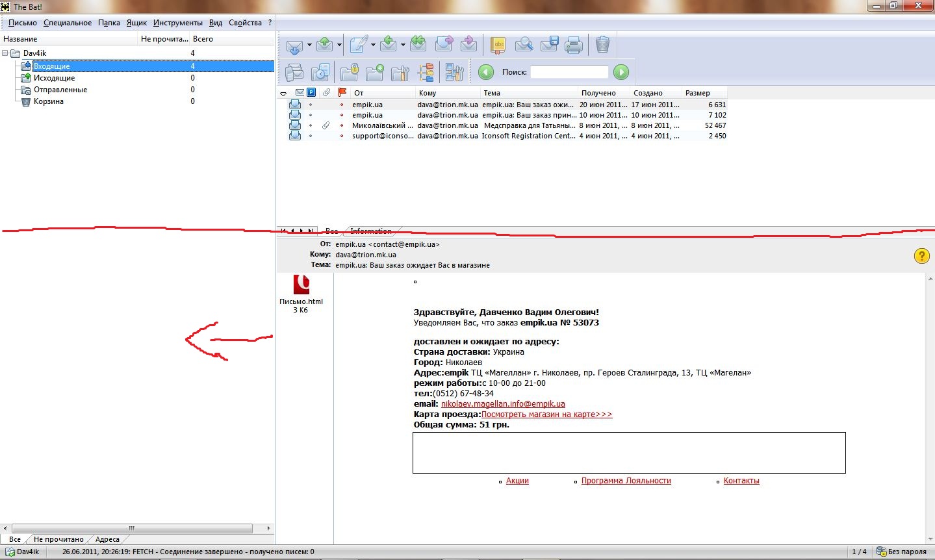Viewport: 935px width, 560px height.
Task: Click the Save message floppy icon
Action: pyautogui.click(x=549, y=45)
